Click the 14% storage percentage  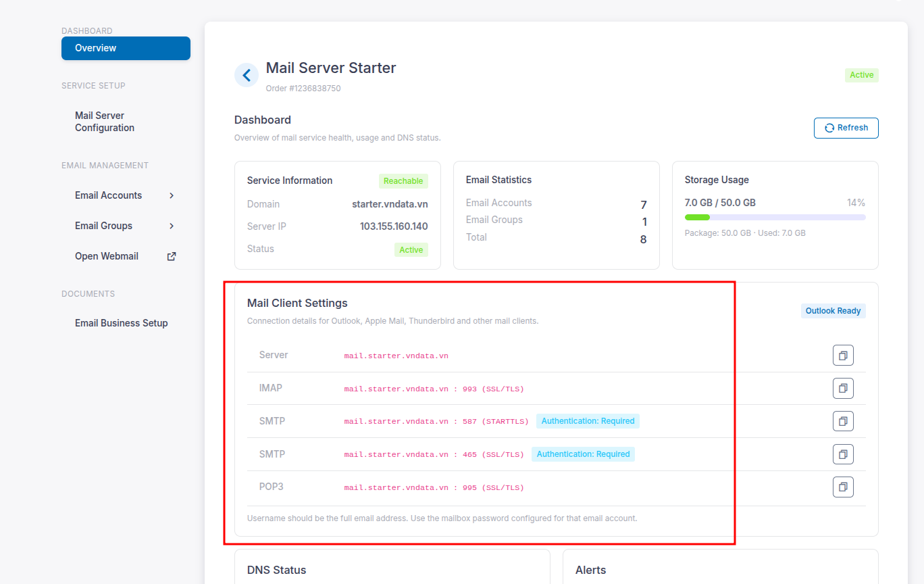tap(856, 203)
